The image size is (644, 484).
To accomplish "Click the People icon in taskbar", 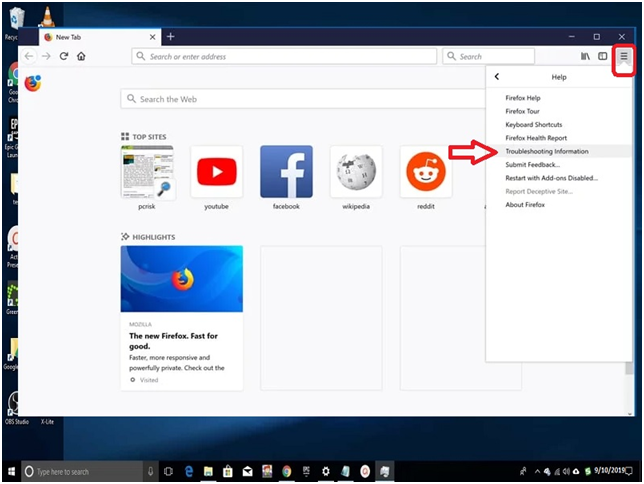I will tap(523, 471).
